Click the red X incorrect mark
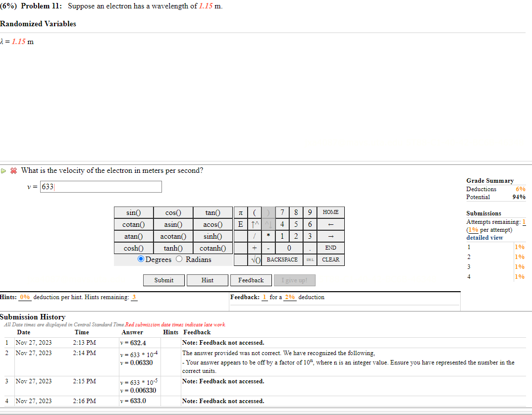Viewport: 532px width, 415px height. [x=13, y=171]
